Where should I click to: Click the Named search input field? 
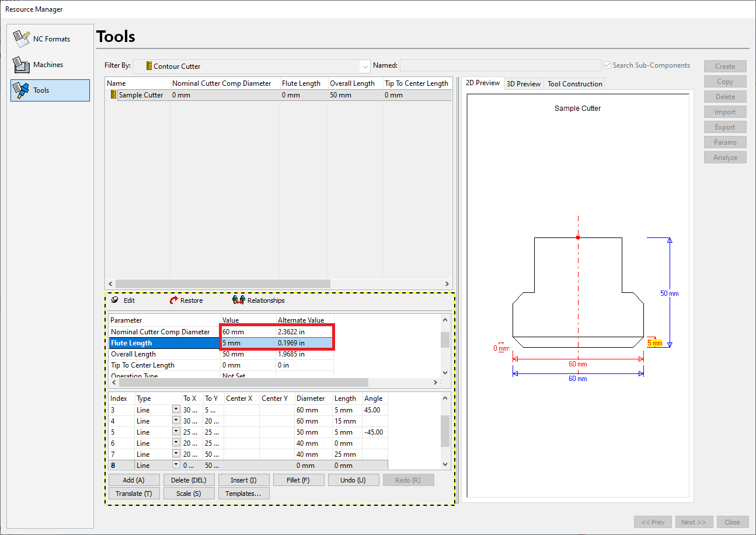500,65
